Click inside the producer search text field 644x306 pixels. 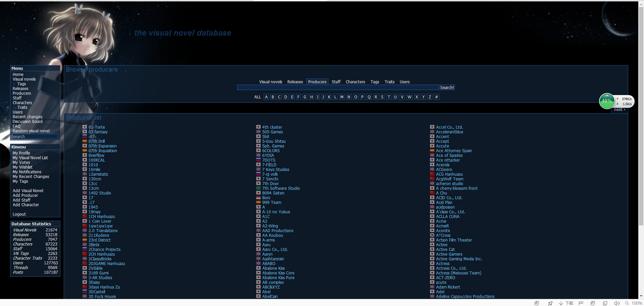338,87
